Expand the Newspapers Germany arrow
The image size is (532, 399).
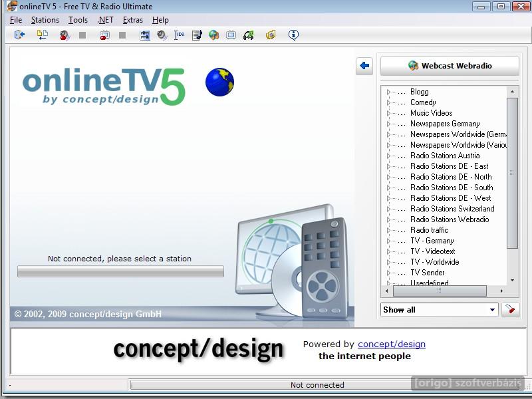[x=389, y=124]
